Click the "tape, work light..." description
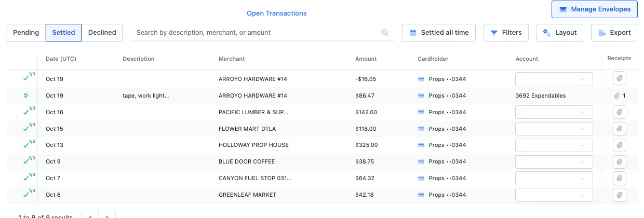Image resolution: width=644 pixels, height=218 pixels. [146, 96]
